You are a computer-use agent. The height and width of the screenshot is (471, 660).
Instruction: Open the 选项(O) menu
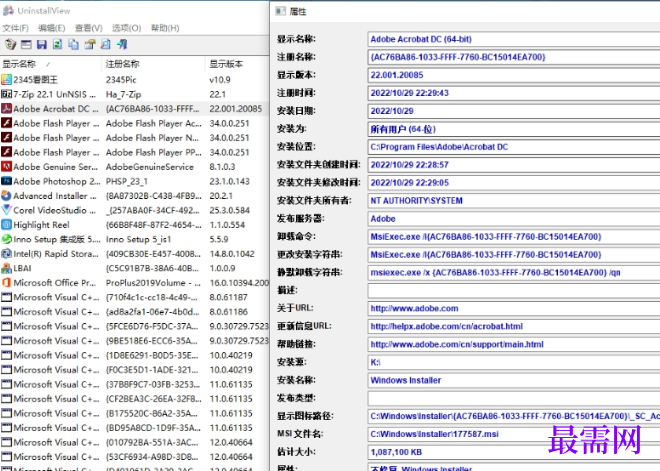click(x=126, y=28)
